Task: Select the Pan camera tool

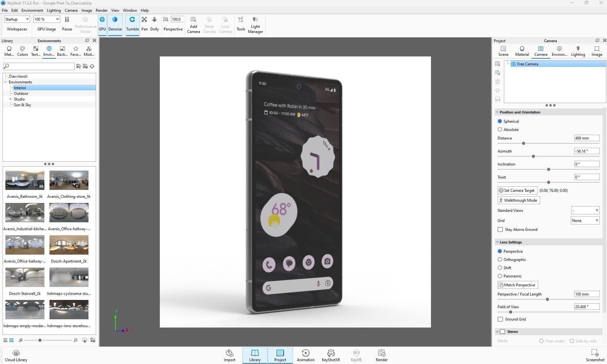Action: (144, 24)
